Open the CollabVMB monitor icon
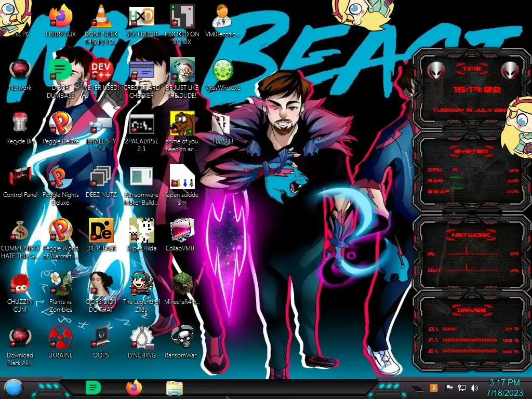This screenshot has width=532, height=399. pos(182,230)
